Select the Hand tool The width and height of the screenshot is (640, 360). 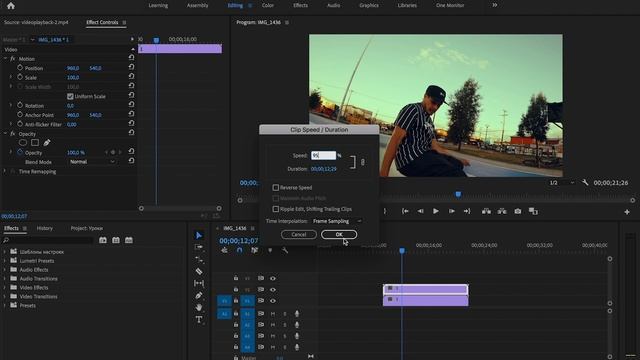pos(199,307)
